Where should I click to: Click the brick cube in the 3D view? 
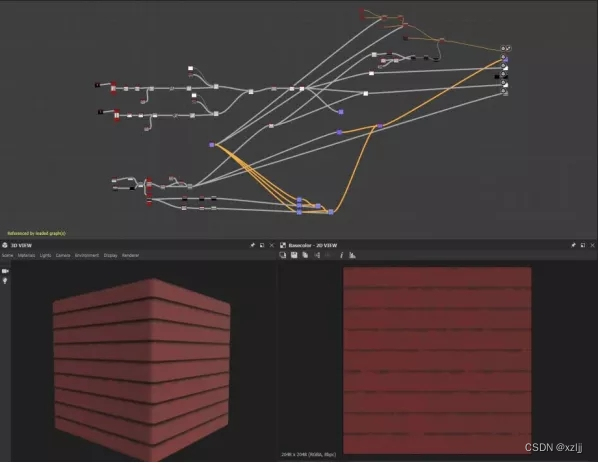[x=141, y=369]
